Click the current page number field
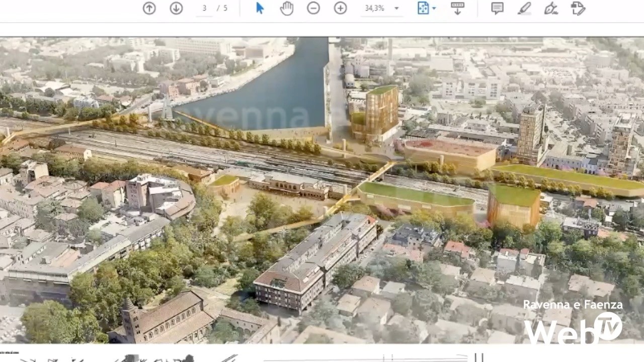Screen dimensions: 644x362 tap(204, 8)
